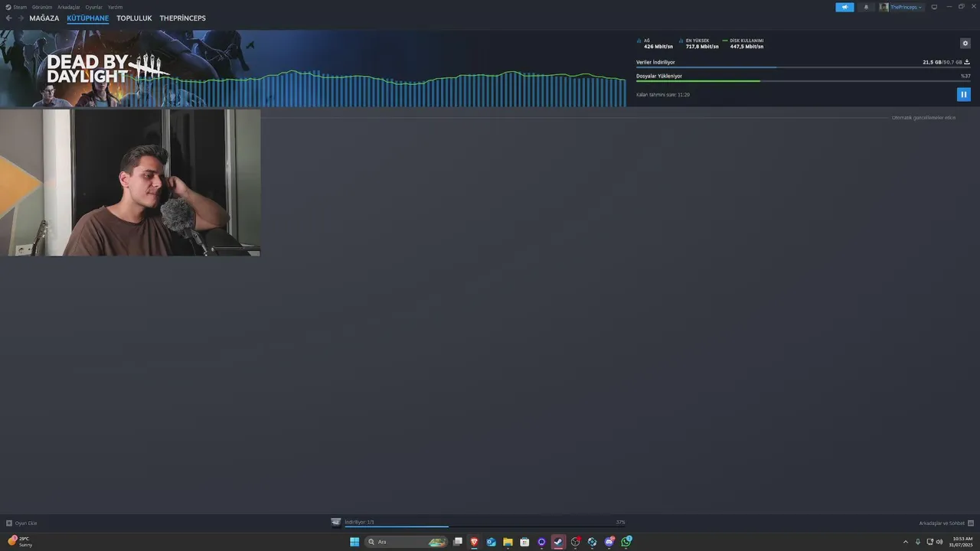Image resolution: width=980 pixels, height=551 pixels.
Task: Expand ThePrinceps account dropdown
Action: [901, 7]
